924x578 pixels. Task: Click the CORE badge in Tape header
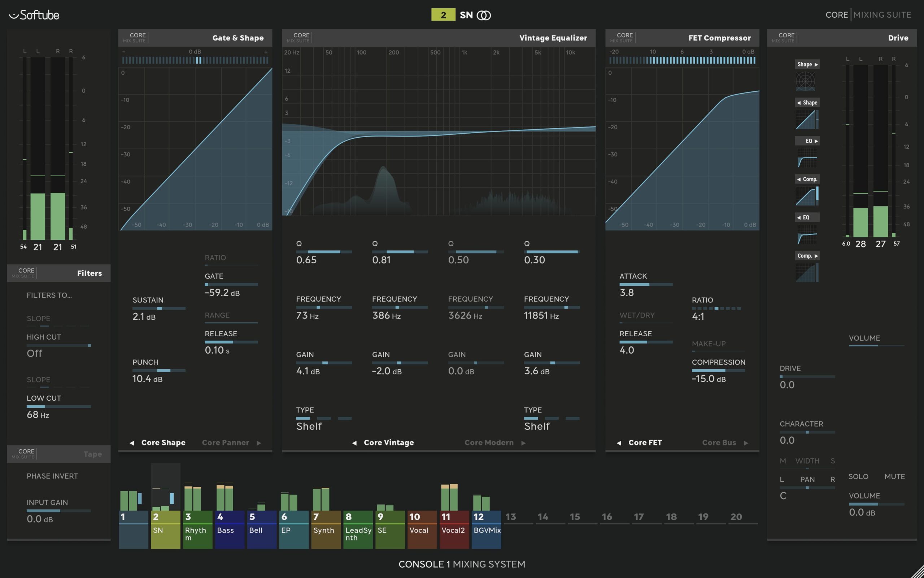click(24, 454)
